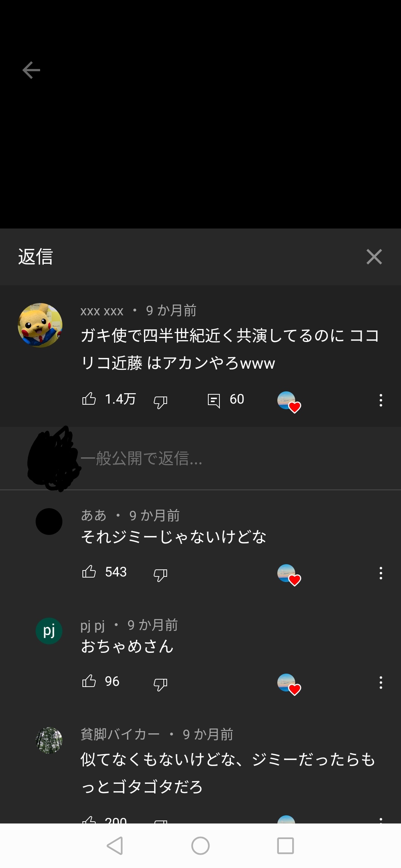
Task: Open the three-dot menu for the xxx xxx comment
Action: [381, 400]
